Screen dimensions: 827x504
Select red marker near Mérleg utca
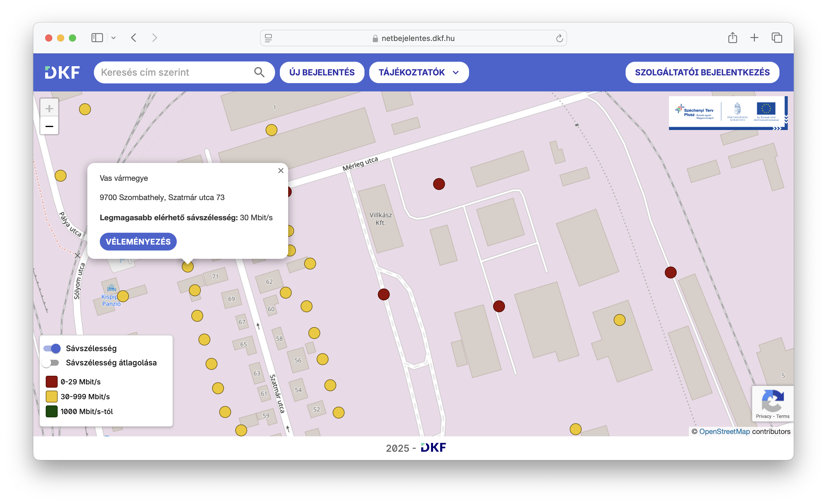(439, 184)
